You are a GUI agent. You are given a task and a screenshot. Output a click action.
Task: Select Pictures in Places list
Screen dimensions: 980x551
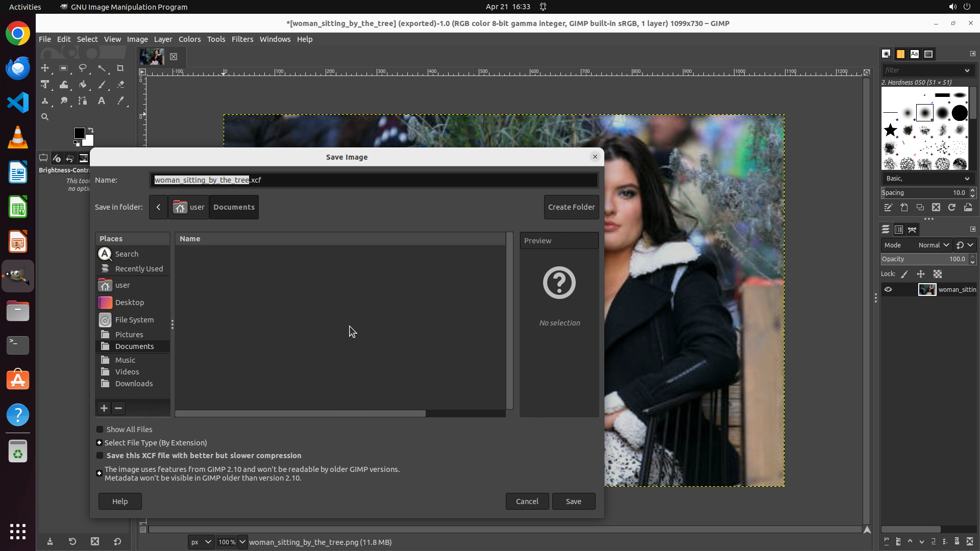129,335
